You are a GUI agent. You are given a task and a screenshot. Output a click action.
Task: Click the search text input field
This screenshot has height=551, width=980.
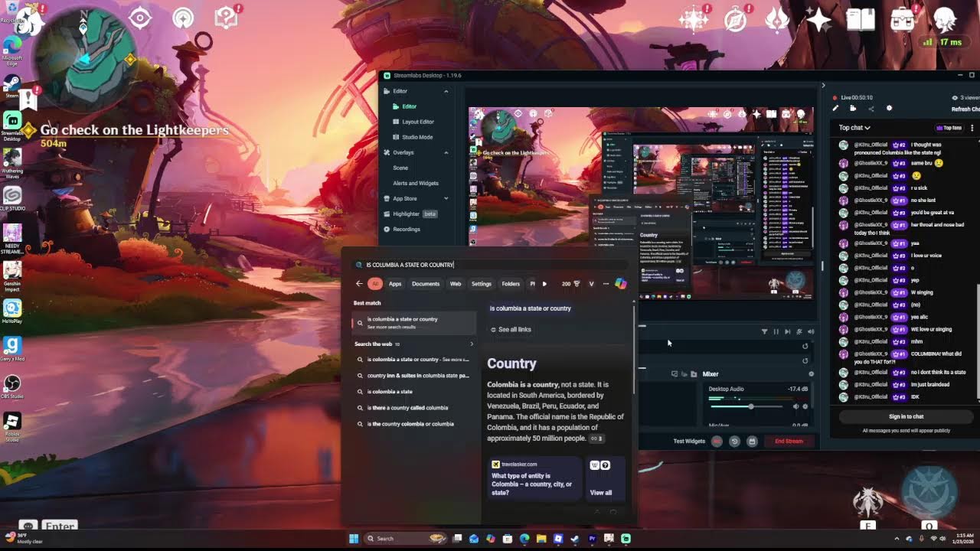click(x=490, y=265)
